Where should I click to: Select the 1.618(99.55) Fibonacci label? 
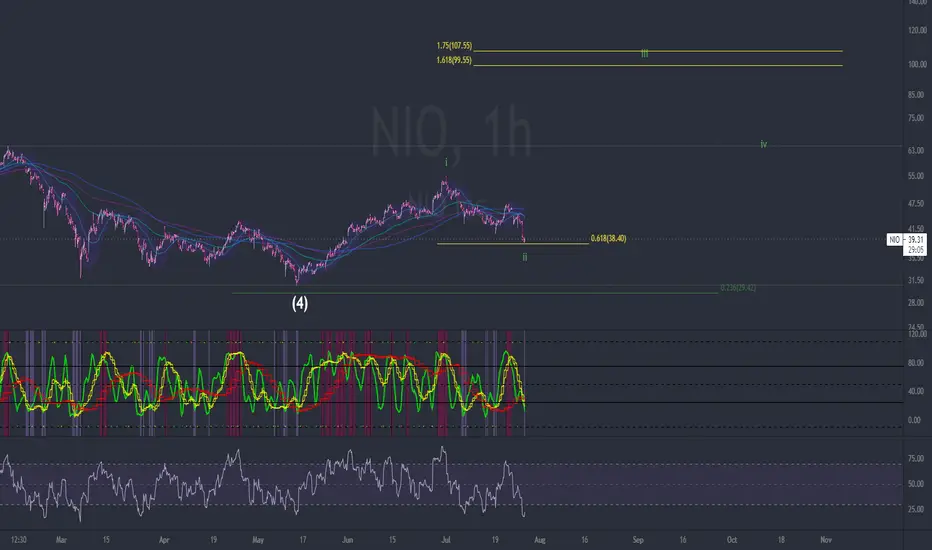454,60
